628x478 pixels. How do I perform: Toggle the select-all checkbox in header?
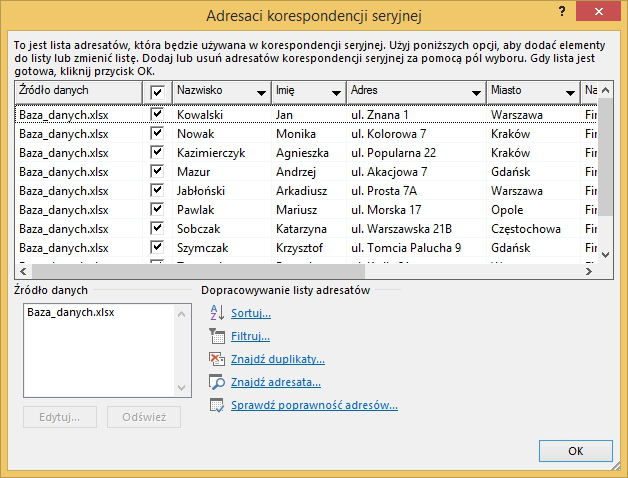[x=157, y=93]
